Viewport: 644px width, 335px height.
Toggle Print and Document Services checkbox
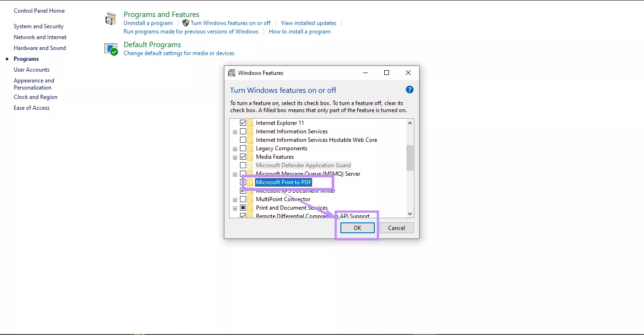(243, 208)
